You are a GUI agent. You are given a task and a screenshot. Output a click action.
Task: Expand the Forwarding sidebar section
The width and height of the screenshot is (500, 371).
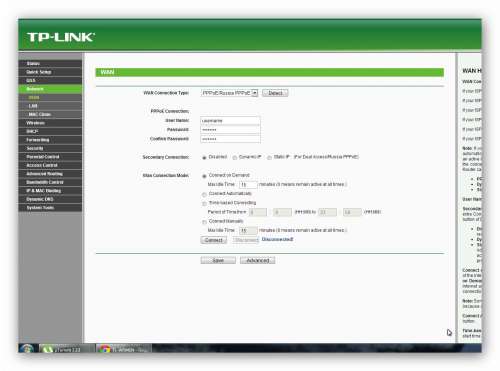50,140
